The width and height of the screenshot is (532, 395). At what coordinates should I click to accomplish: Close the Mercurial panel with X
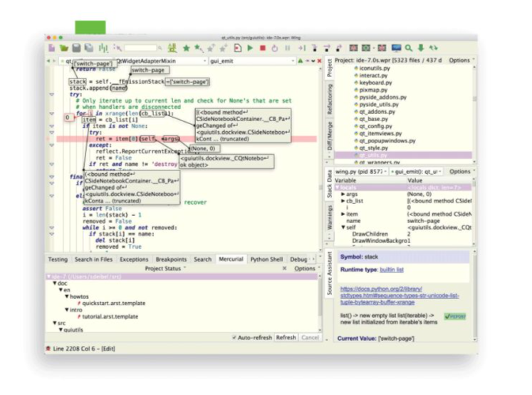pos(284,268)
